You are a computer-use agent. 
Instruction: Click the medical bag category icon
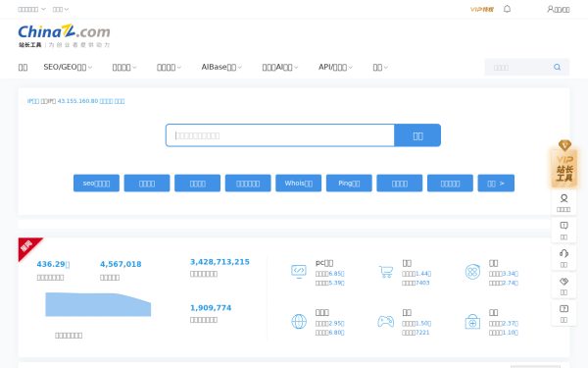472,322
